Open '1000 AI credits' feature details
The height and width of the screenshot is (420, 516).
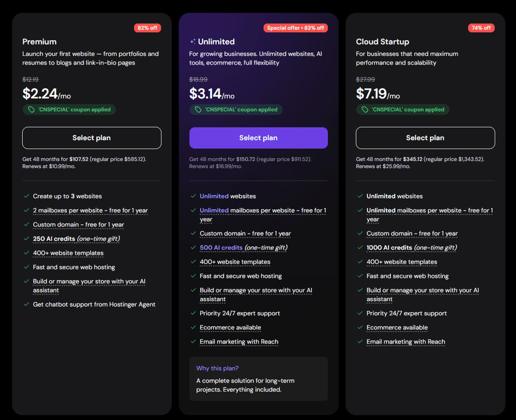(x=412, y=248)
